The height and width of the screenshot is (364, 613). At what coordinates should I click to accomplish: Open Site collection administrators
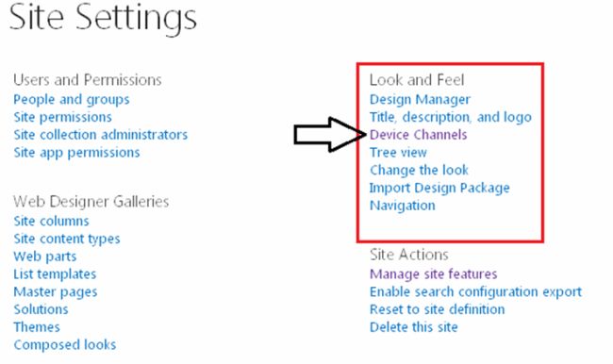click(101, 135)
